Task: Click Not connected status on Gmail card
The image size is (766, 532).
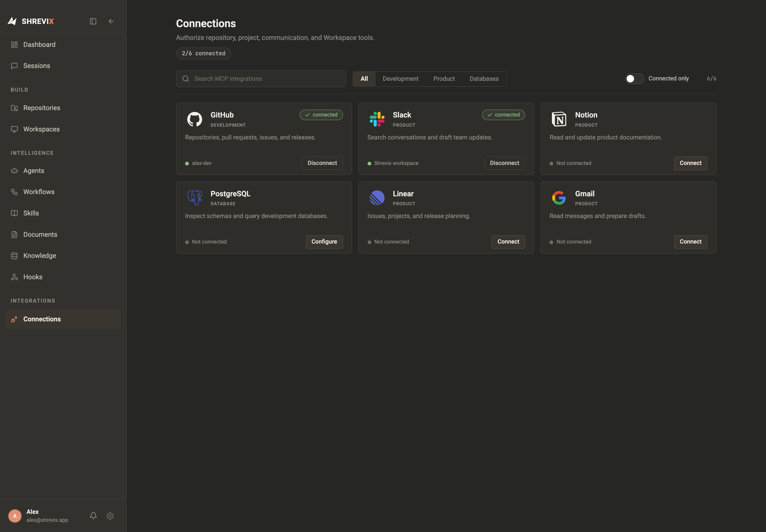Action: point(574,242)
